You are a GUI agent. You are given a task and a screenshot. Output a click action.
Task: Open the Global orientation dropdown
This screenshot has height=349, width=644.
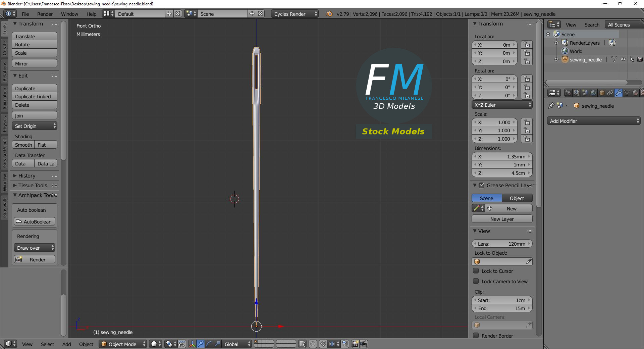click(237, 344)
